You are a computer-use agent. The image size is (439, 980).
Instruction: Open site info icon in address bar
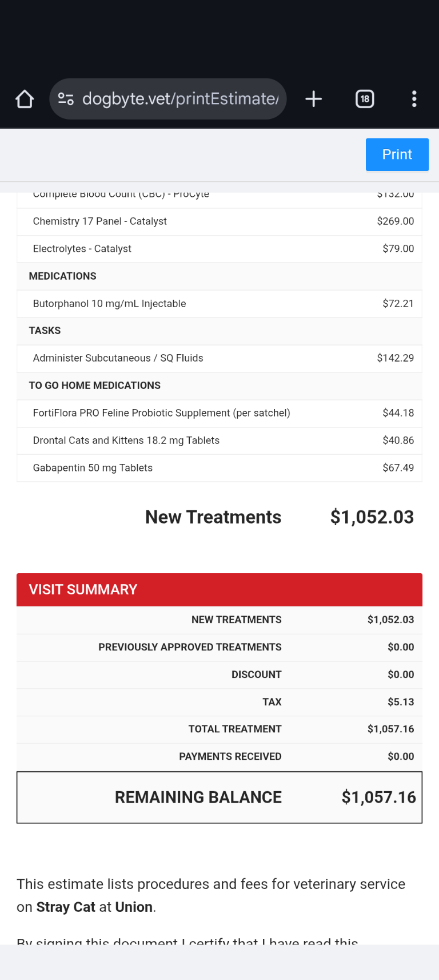[66, 99]
